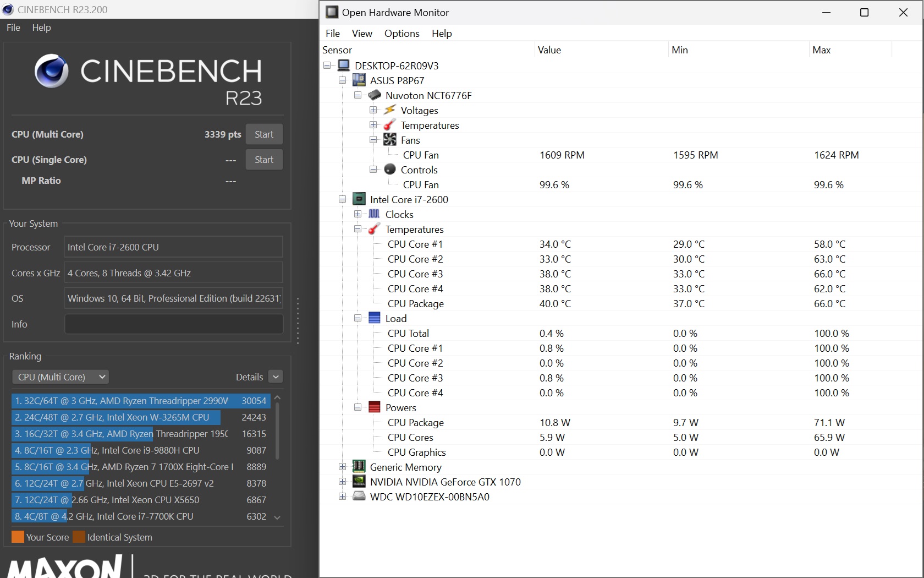Select the CPU Total load row
The height and width of the screenshot is (578, 924).
[620, 333]
